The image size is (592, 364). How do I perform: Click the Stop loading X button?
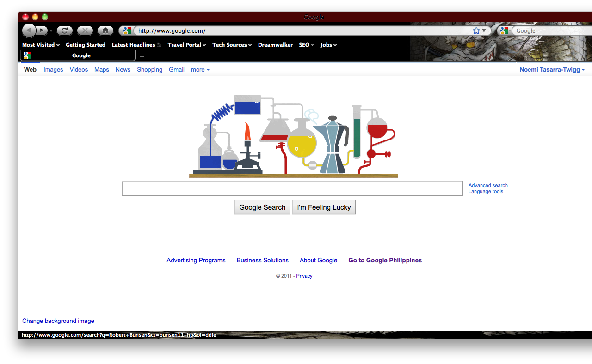click(x=85, y=31)
